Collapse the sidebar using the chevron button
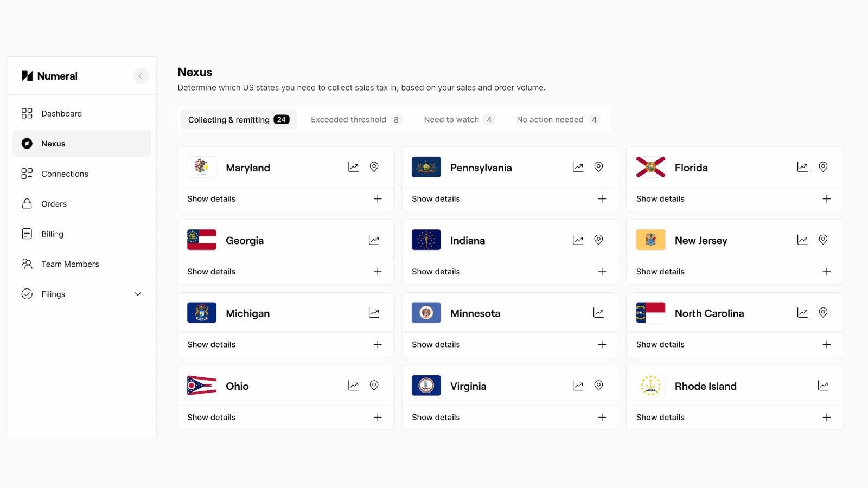Viewport: 868px width, 488px height. tap(141, 76)
